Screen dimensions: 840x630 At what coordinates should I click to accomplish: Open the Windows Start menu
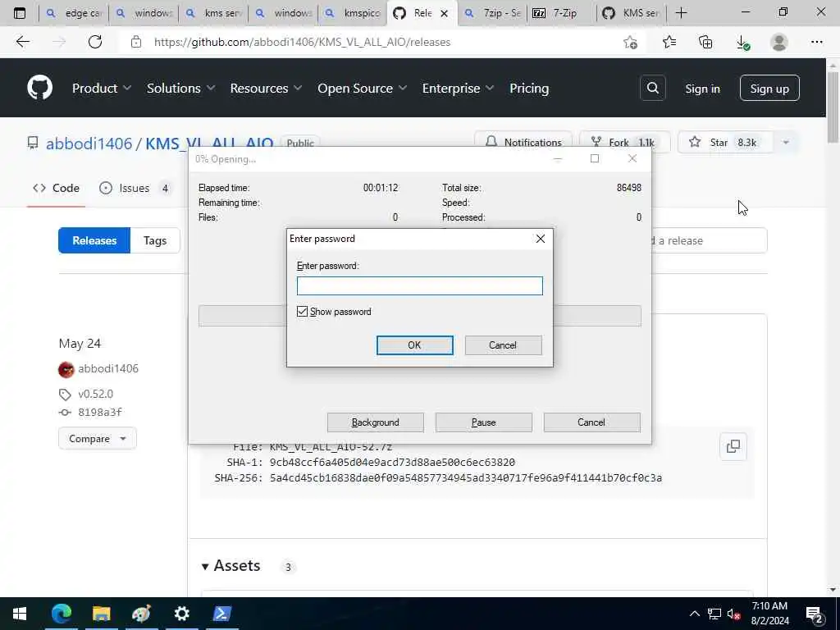(x=20, y=614)
